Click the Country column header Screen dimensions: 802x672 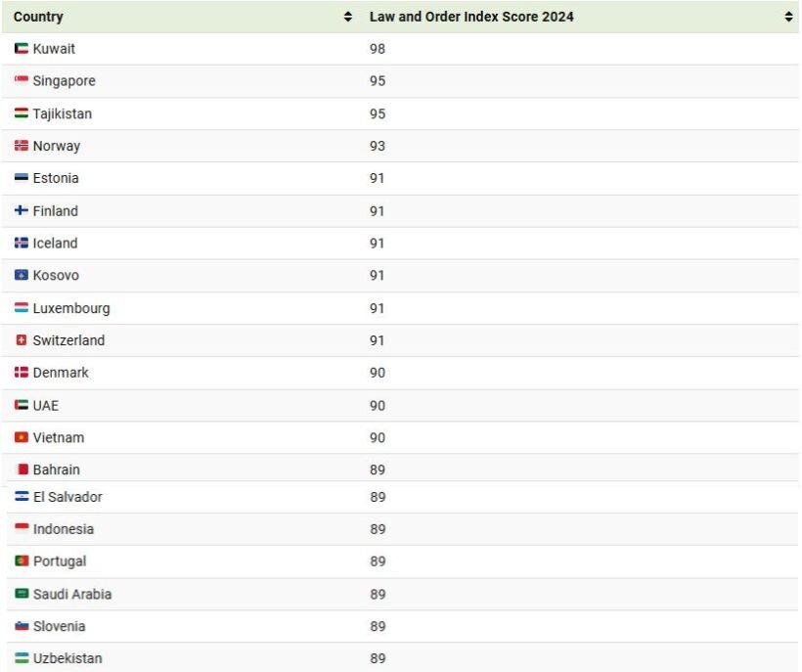tap(39, 18)
